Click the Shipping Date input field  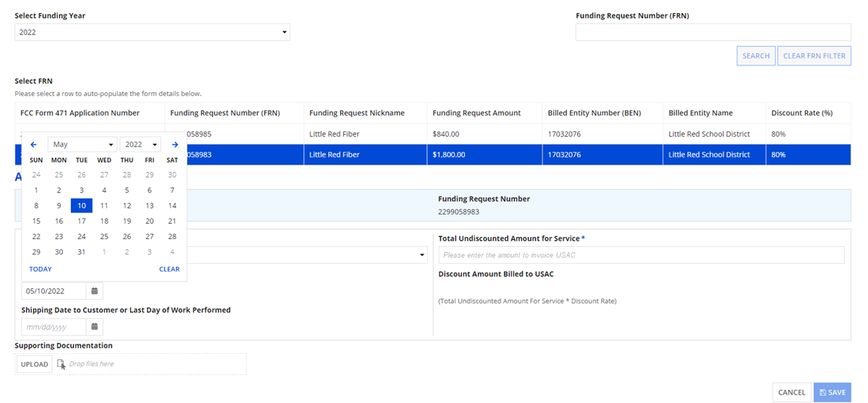click(x=53, y=327)
